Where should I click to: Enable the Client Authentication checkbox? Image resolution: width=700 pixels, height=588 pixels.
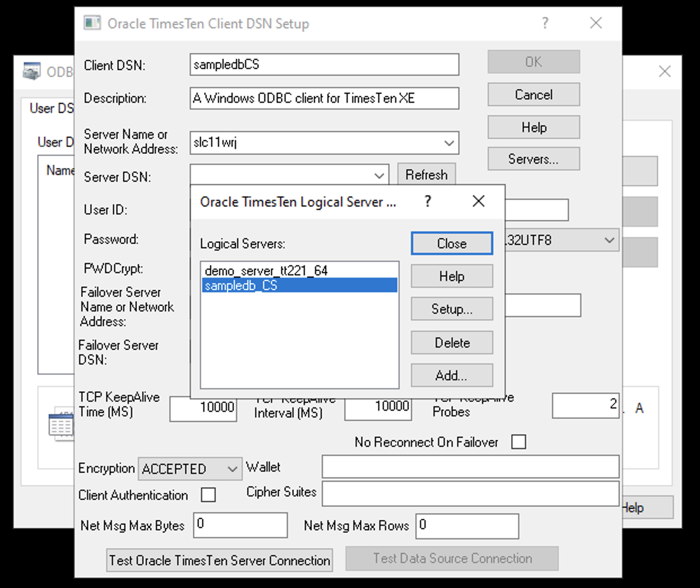pos(208,495)
